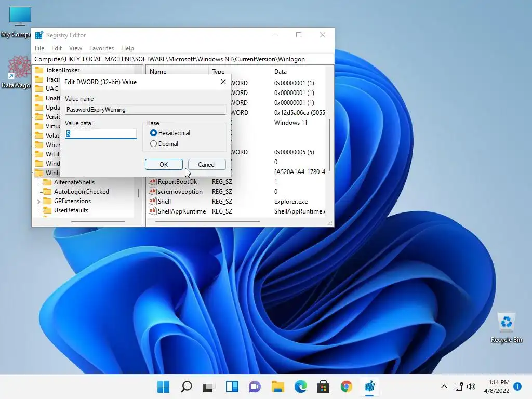Image resolution: width=532 pixels, height=399 pixels.
Task: Switch to Registry Editor taskbar icon
Action: 369,387
